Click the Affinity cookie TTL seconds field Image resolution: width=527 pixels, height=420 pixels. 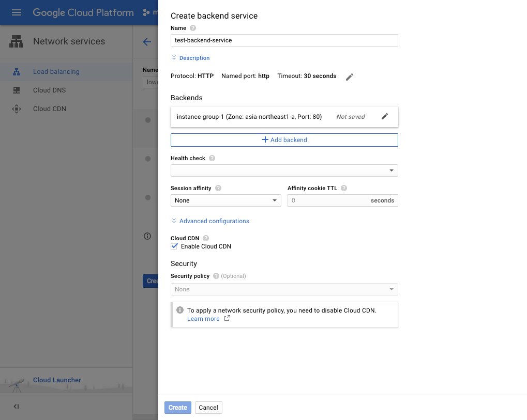coord(343,200)
